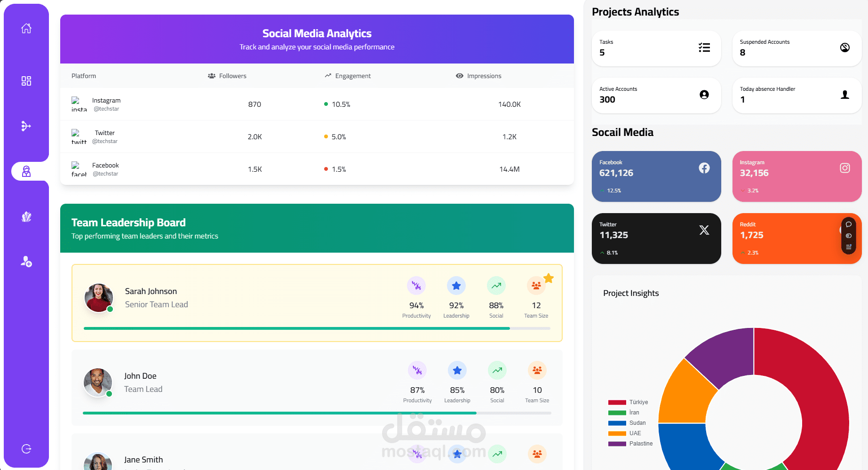Viewport: 868px width, 470px height.
Task: Click Instagram's 10.5% engagement value
Action: (x=341, y=104)
